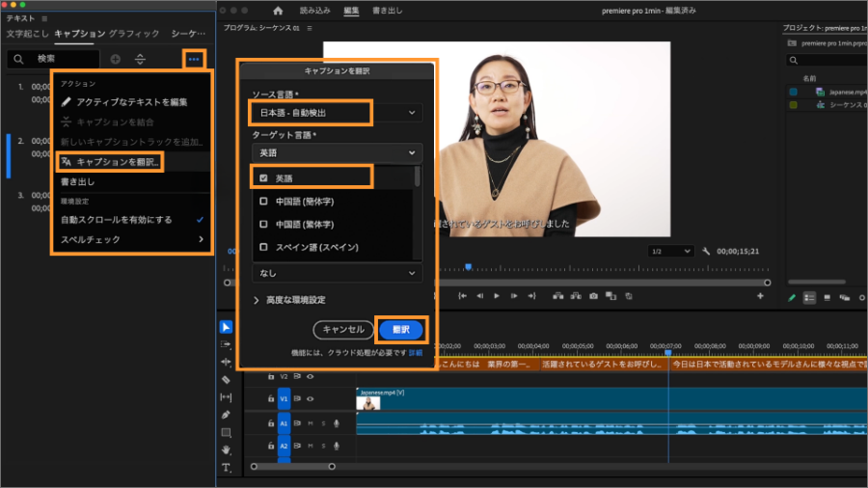Screen dimensions: 868x488
Task: Open the ソース言語 dropdown showing 日本語 - 自動検出
Action: pos(337,113)
